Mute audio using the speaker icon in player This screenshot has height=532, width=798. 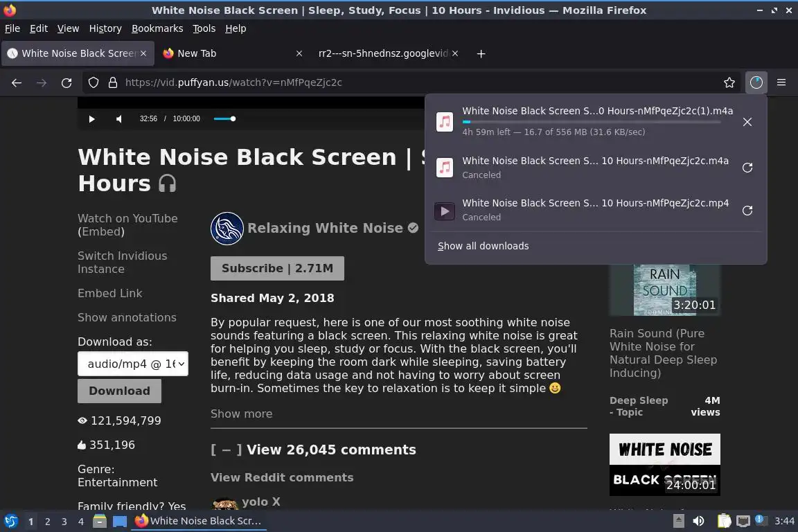point(118,119)
